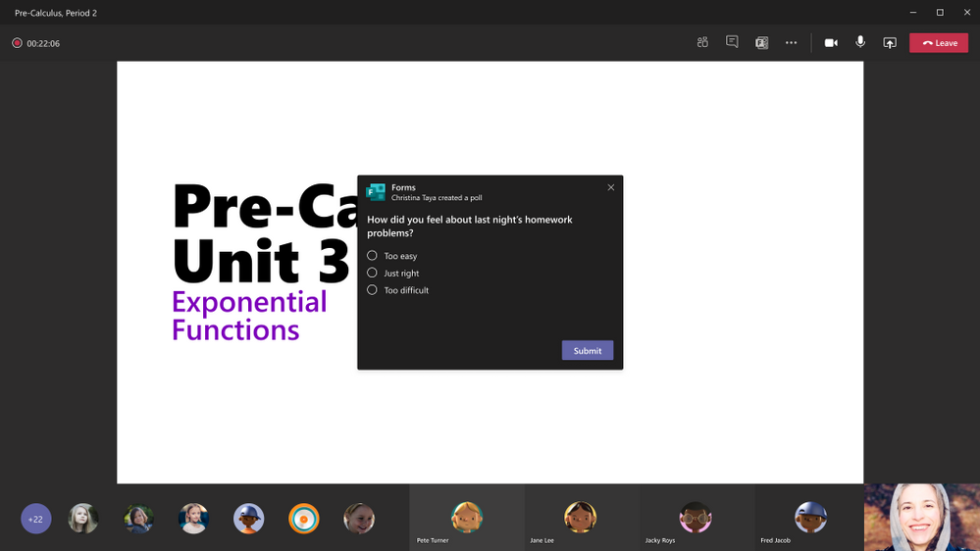Mute the microphone

pos(860,42)
